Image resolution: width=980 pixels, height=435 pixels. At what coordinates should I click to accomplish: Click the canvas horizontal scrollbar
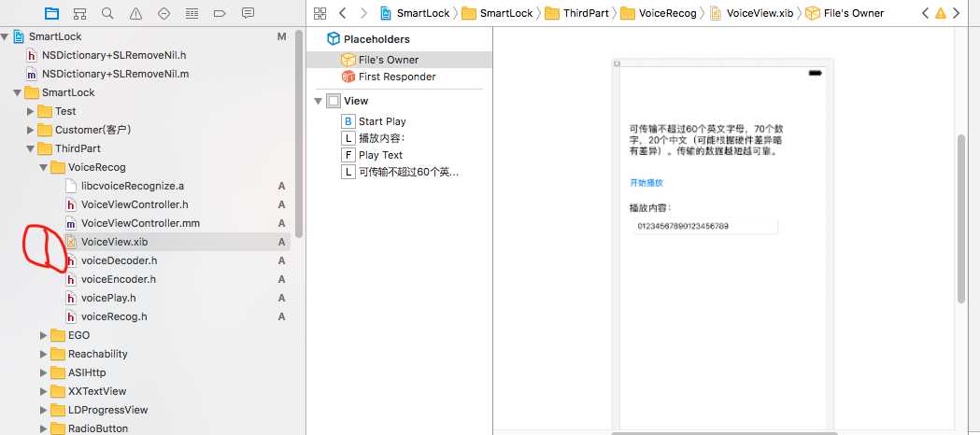click(724, 432)
